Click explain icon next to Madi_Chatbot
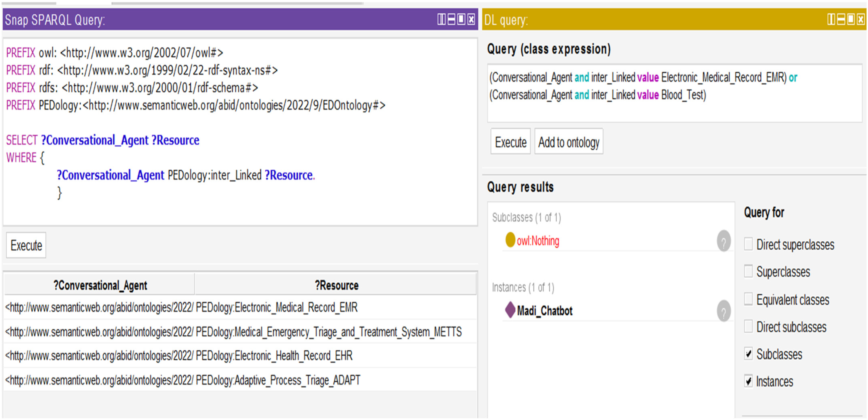The width and height of the screenshot is (868, 420). coord(723,311)
